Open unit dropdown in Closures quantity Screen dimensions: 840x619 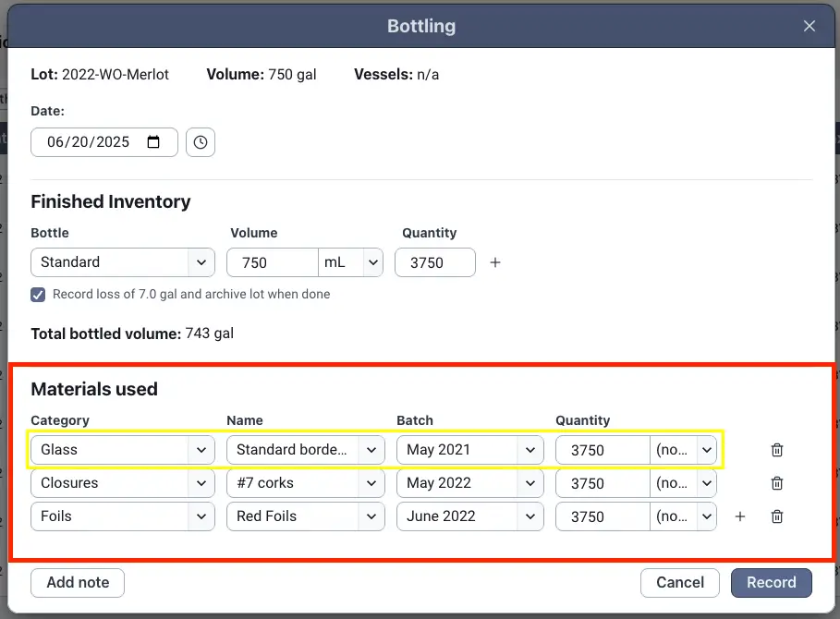pyautogui.click(x=684, y=483)
